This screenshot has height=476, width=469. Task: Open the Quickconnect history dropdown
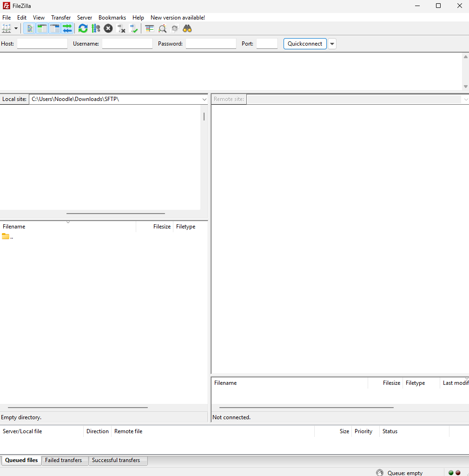[332, 44]
